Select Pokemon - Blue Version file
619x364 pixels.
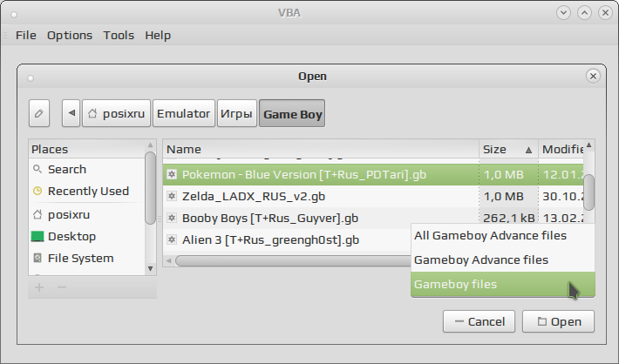click(x=373, y=175)
